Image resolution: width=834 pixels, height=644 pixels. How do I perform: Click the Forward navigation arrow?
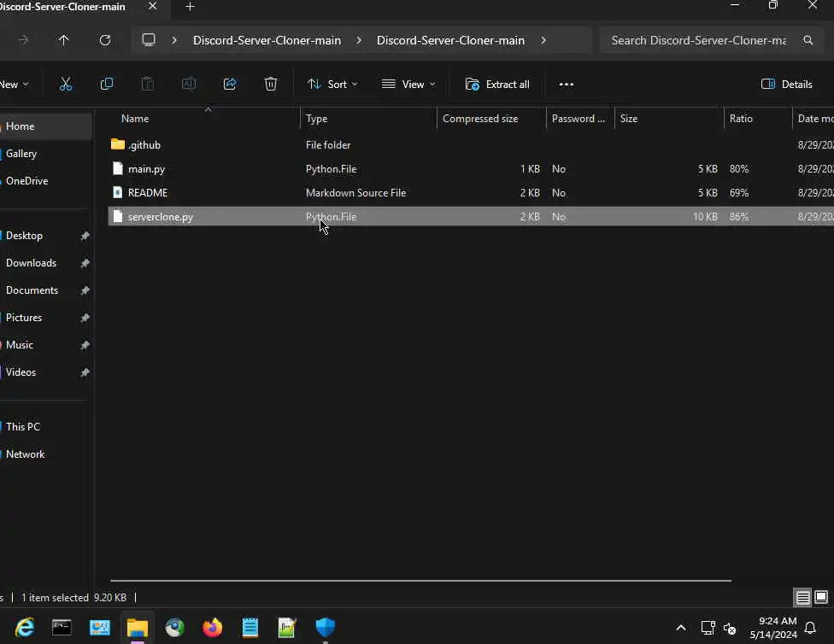[x=23, y=40]
